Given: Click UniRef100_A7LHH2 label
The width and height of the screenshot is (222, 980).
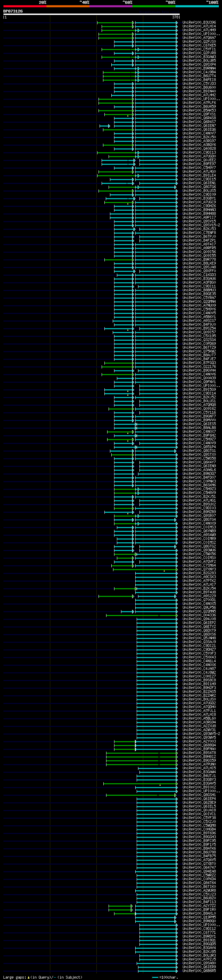Looking at the screenshot, I should click(199, 95).
